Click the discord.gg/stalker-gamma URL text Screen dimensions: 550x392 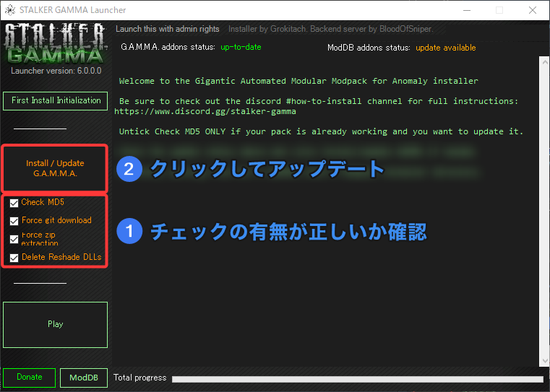coord(205,111)
